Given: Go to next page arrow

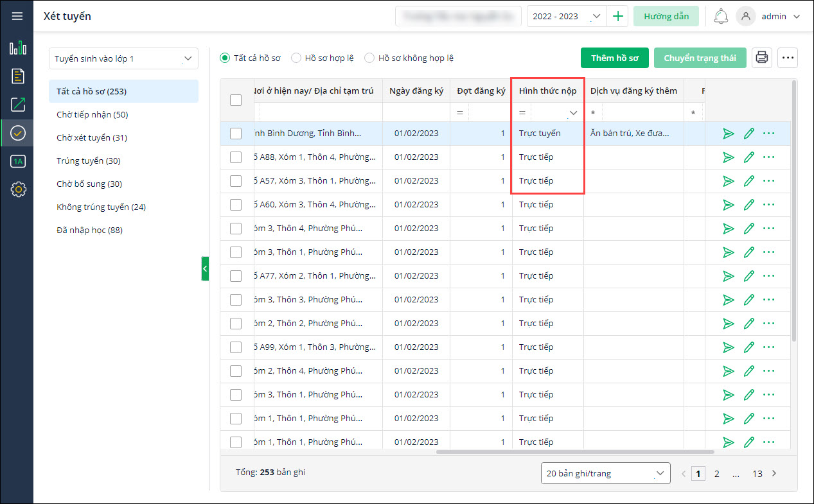Looking at the screenshot, I should [x=774, y=474].
